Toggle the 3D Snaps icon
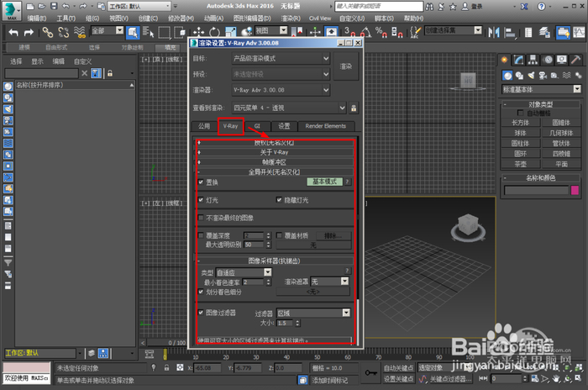Viewport: 588px width, 390px height. (x=350, y=32)
